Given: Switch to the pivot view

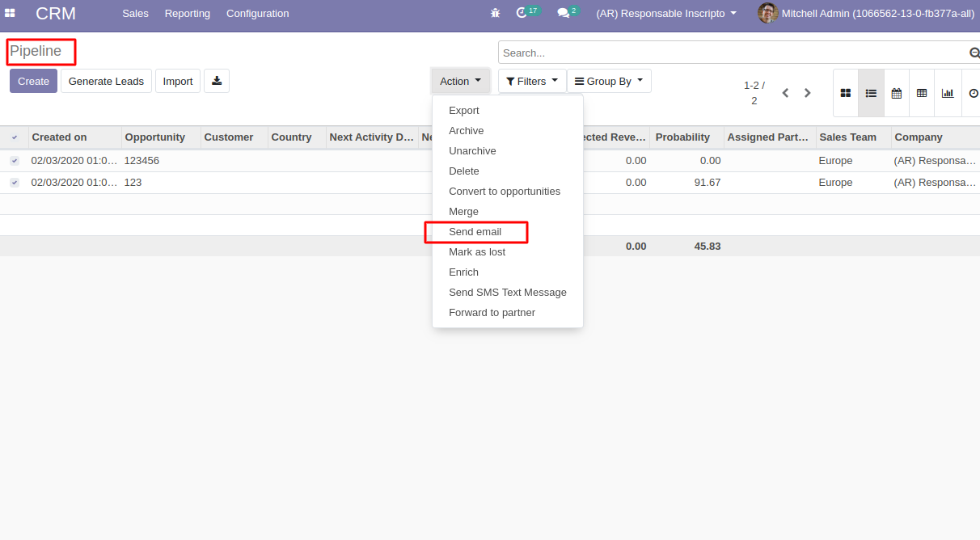Looking at the screenshot, I should pyautogui.click(x=922, y=93).
